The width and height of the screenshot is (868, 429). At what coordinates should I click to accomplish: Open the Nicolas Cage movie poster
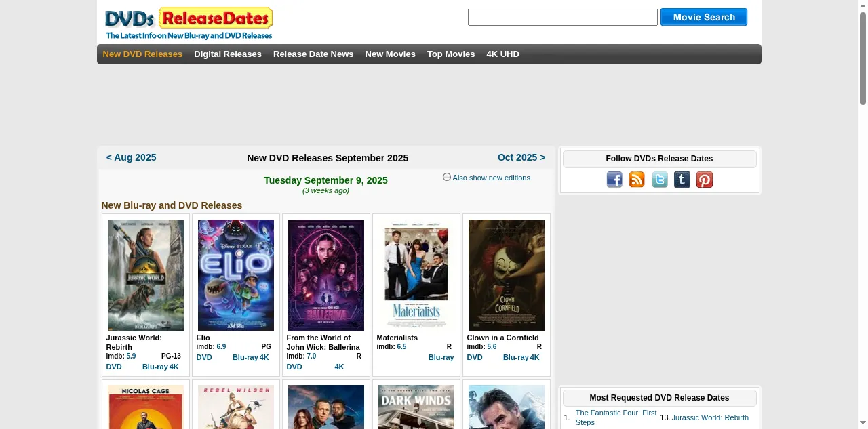[x=146, y=407]
